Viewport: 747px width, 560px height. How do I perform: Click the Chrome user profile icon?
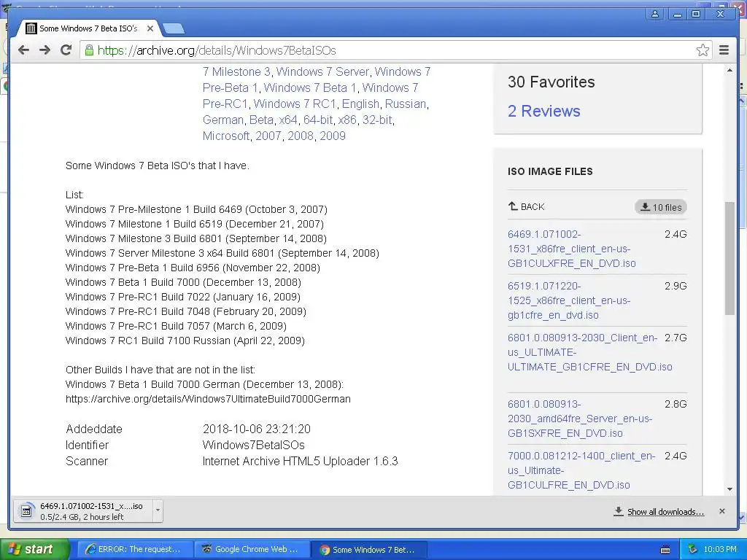click(656, 14)
